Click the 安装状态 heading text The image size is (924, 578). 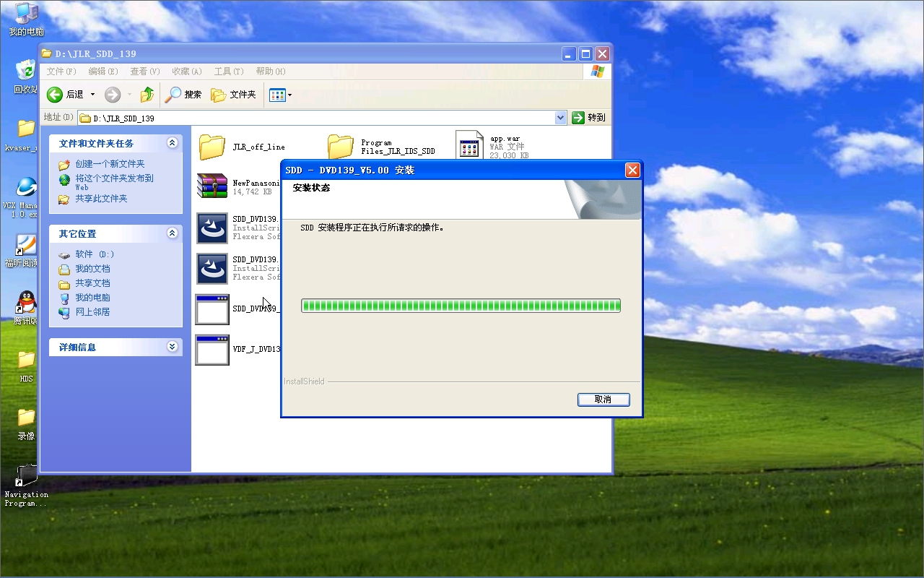311,188
